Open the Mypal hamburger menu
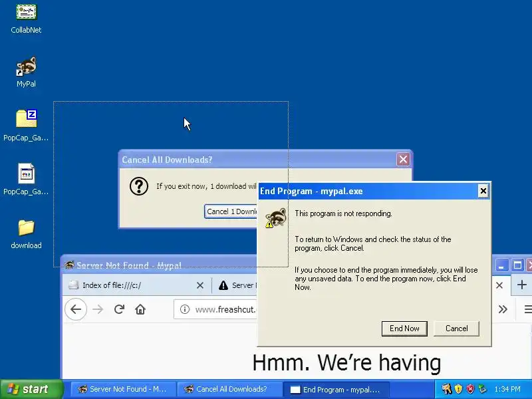This screenshot has width=532, height=399. point(528,309)
